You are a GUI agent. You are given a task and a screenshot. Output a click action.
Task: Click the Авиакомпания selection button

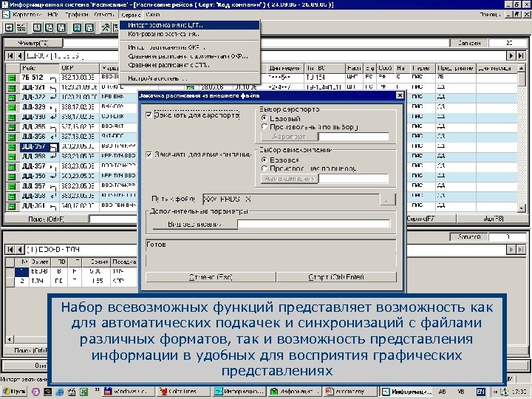[x=290, y=179]
